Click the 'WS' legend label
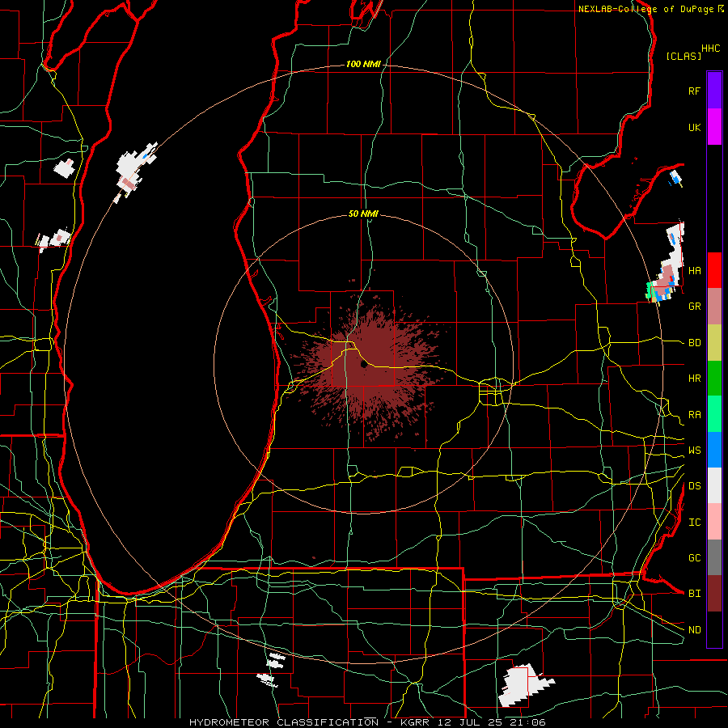This screenshot has height=728, width=728. [695, 451]
